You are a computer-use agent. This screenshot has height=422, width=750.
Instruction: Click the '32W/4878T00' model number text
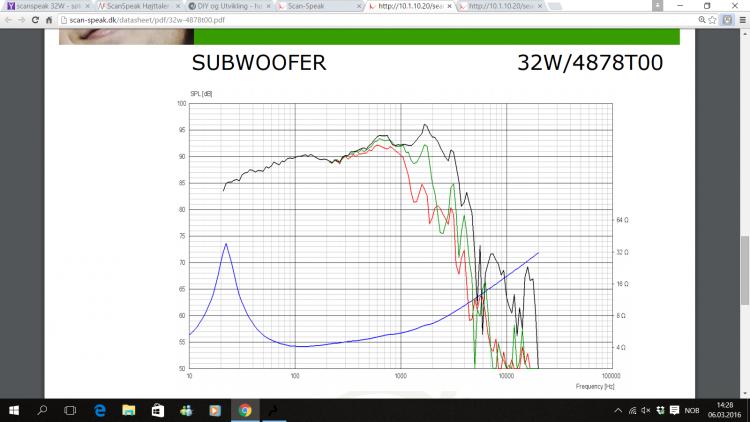pyautogui.click(x=590, y=63)
